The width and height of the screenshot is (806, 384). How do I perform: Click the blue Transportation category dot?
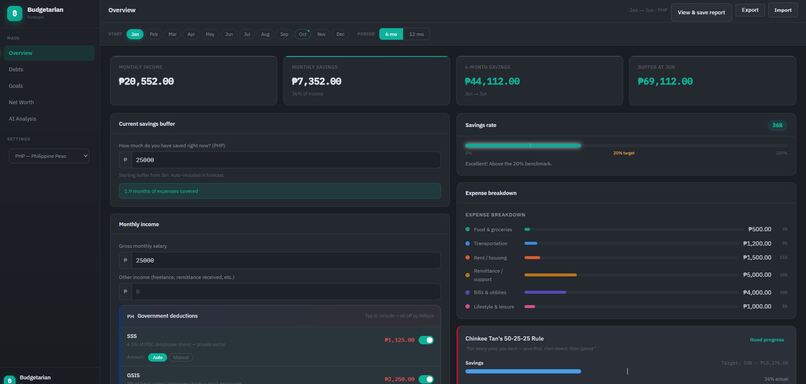(x=467, y=243)
